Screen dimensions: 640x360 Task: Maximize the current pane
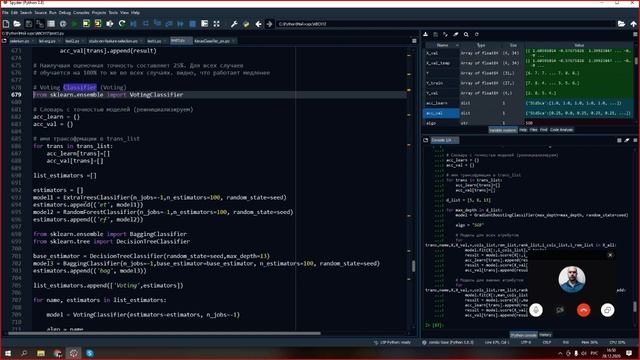point(204,24)
